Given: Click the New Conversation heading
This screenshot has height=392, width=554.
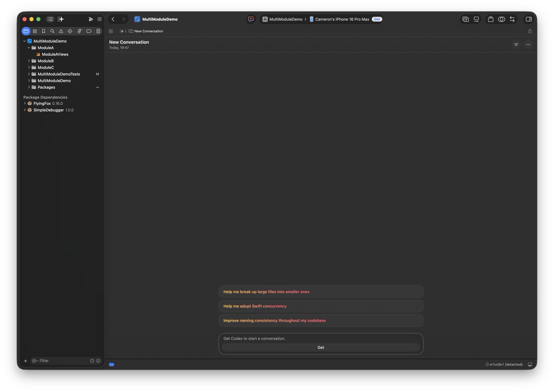Looking at the screenshot, I should pos(129,42).
